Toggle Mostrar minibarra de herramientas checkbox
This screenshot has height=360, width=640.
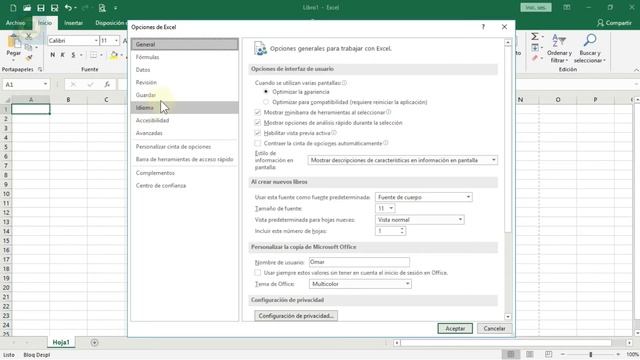(258, 112)
